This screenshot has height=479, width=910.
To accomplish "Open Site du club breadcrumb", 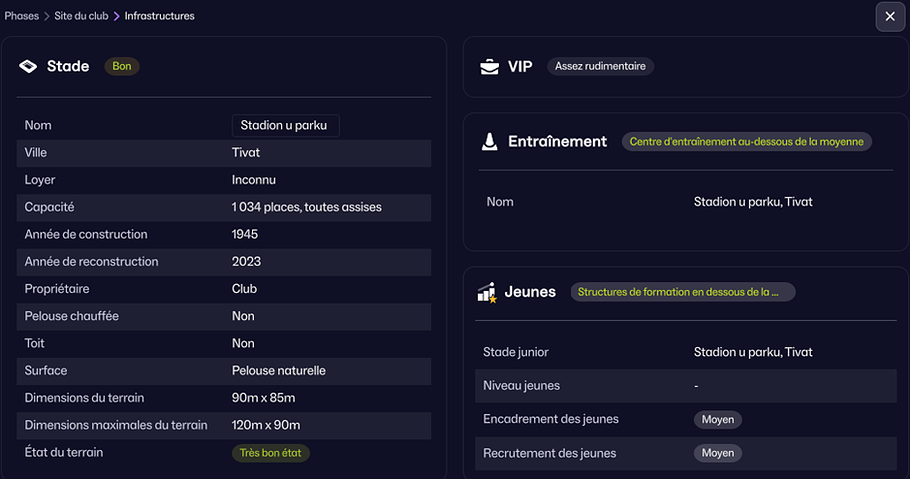I will (x=81, y=16).
